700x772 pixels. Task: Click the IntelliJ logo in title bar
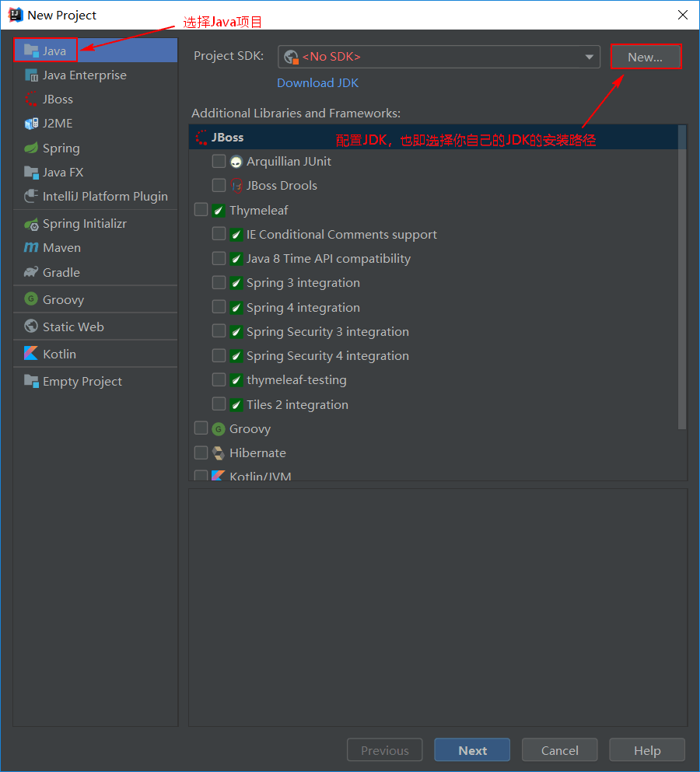click(x=16, y=15)
